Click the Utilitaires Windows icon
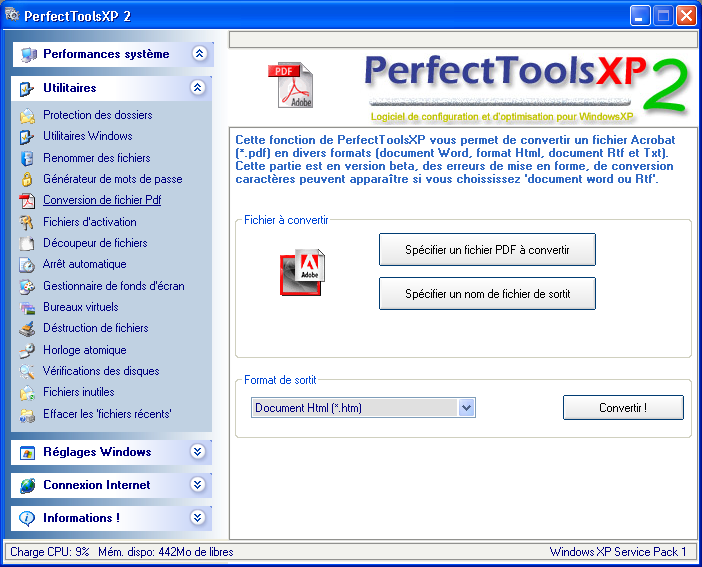 (27, 137)
